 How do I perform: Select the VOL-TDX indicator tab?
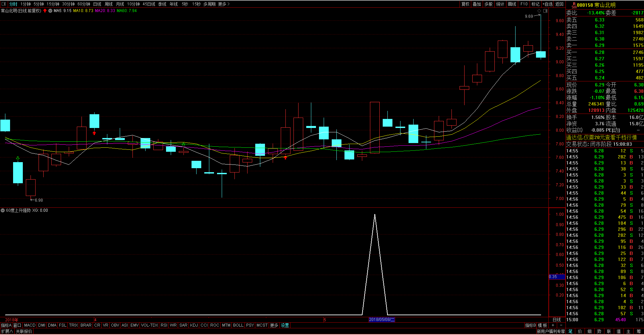[x=150, y=325]
